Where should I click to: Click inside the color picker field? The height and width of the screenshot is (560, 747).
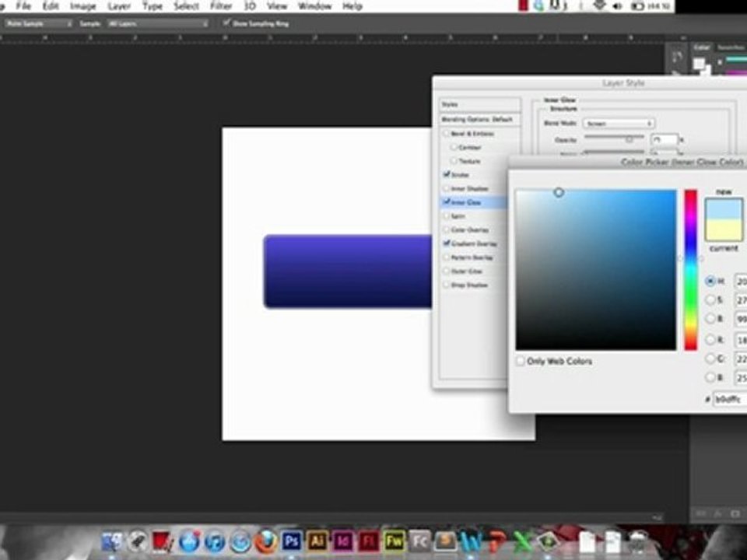point(596,270)
